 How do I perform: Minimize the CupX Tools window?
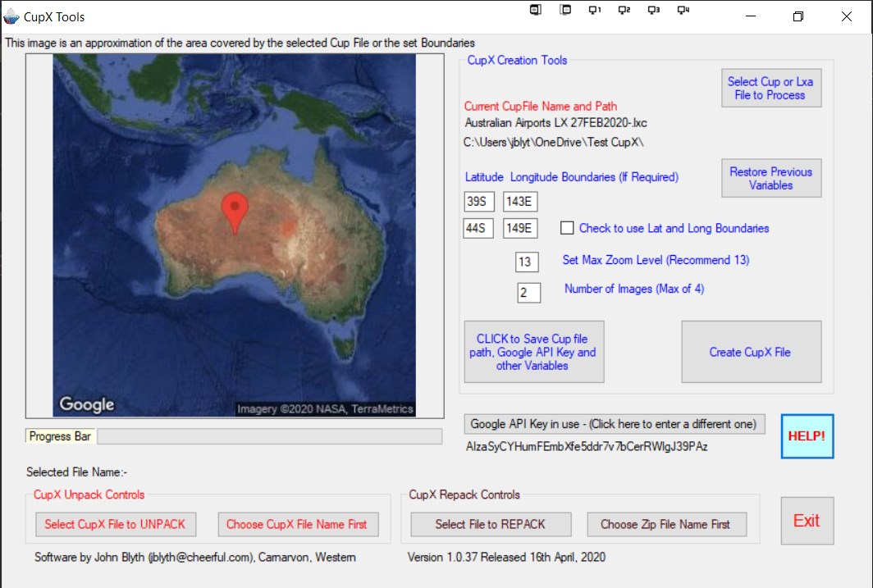(751, 16)
